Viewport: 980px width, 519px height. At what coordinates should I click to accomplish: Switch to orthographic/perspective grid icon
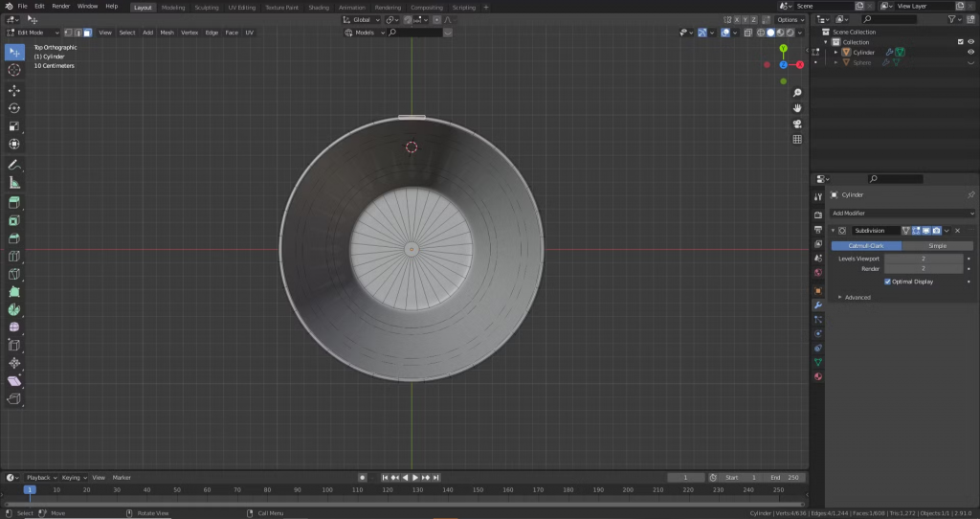coord(797,139)
